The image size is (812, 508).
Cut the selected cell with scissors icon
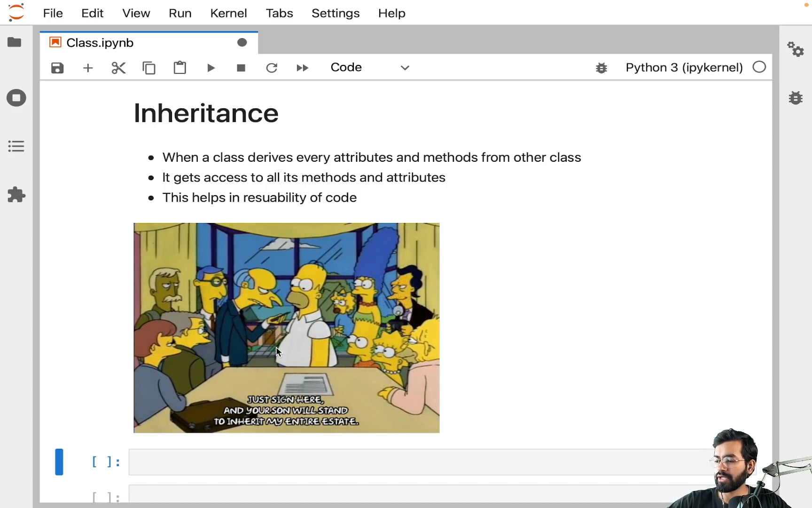point(118,68)
